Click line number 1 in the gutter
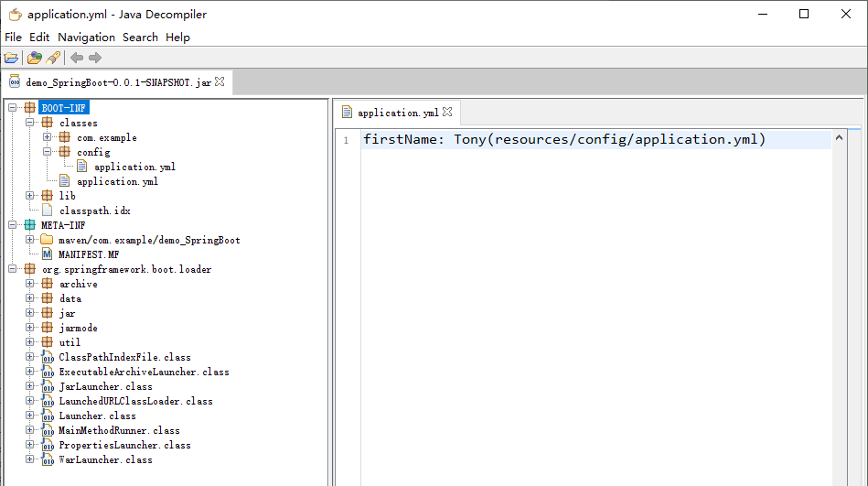 (346, 140)
